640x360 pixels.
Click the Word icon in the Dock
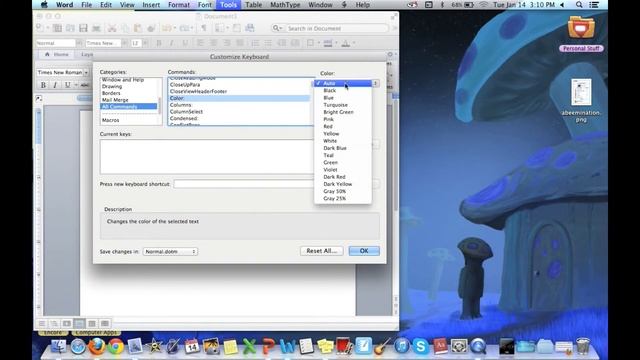tap(287, 347)
